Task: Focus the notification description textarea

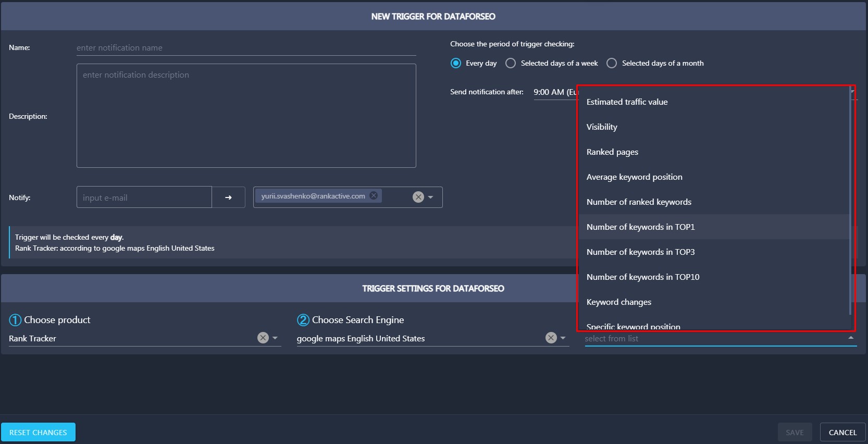Action: [246, 116]
